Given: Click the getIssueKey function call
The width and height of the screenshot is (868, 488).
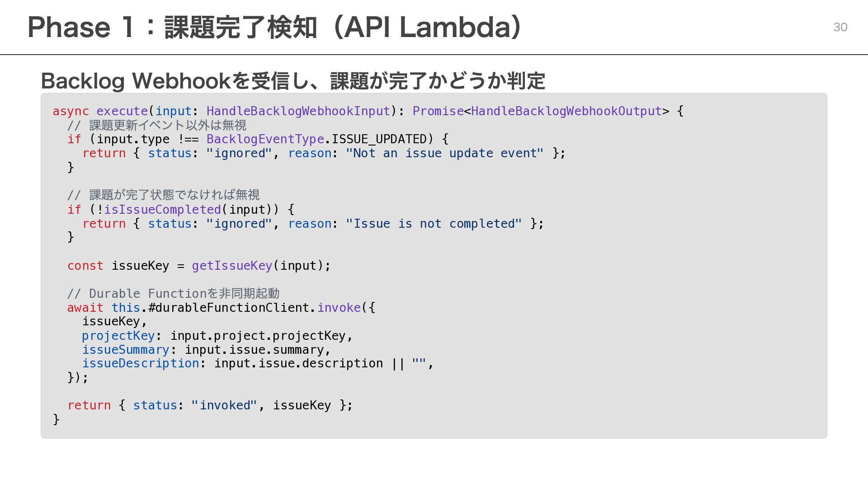Looking at the screenshot, I should 232,266.
